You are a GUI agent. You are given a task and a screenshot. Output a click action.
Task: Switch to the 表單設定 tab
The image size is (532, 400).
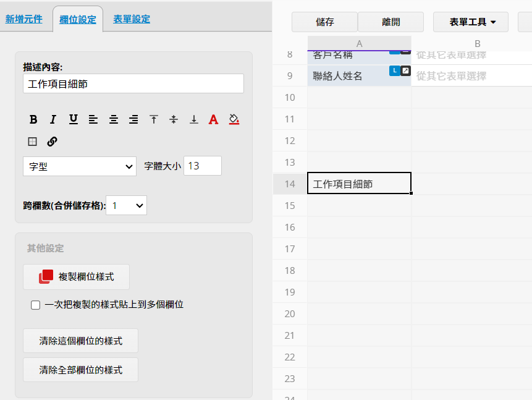(x=132, y=19)
